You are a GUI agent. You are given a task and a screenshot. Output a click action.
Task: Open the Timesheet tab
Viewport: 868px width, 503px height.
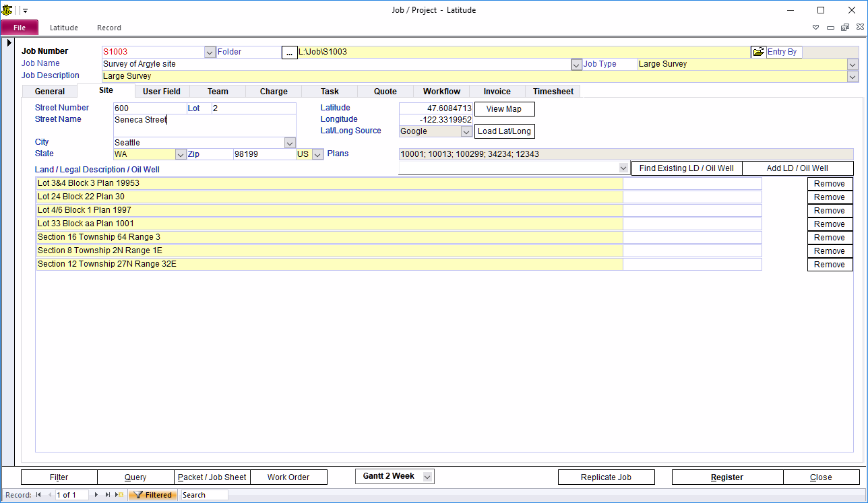pyautogui.click(x=553, y=91)
